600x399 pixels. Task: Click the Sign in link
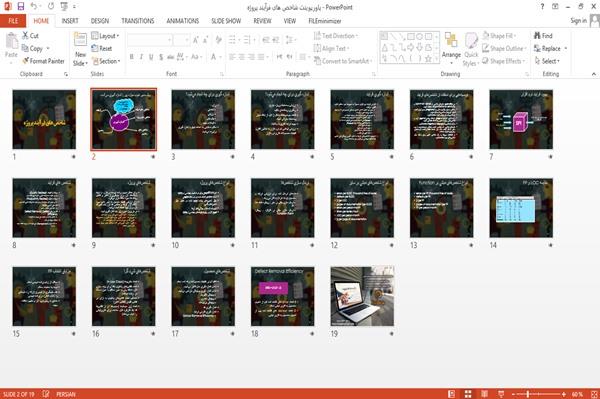point(578,21)
